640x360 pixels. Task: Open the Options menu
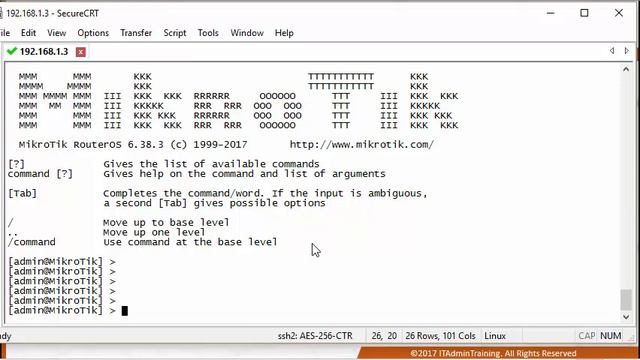tap(93, 33)
